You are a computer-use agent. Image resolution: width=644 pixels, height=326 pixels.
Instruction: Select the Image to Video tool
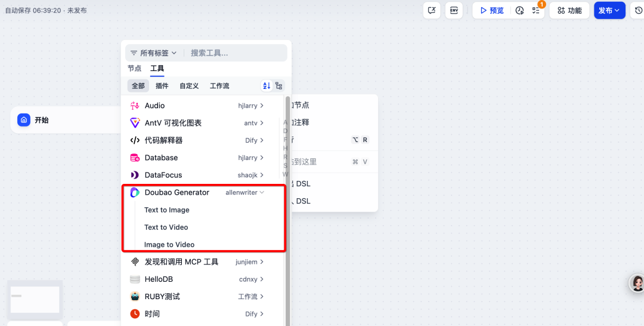169,245
